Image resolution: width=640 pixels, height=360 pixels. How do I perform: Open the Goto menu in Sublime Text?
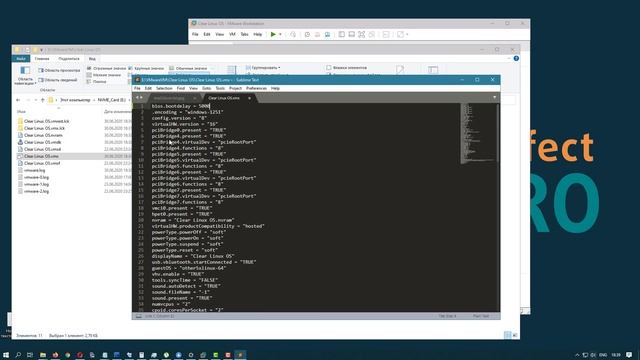[x=207, y=88]
